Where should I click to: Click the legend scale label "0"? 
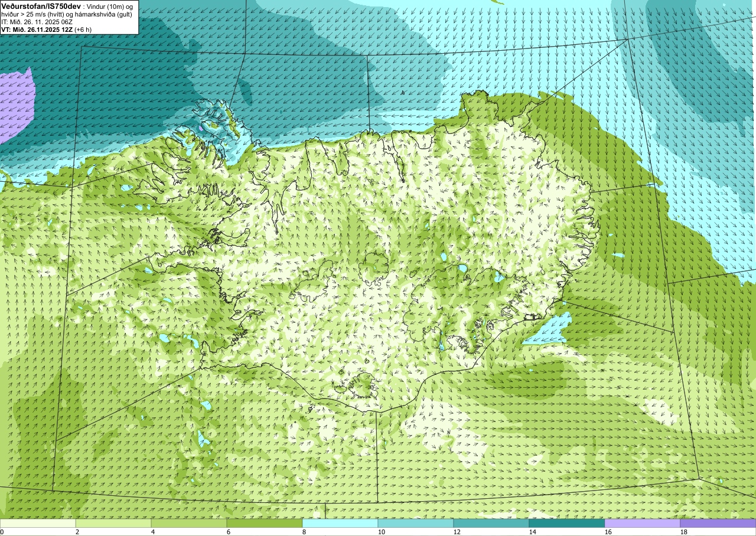coord(2,532)
